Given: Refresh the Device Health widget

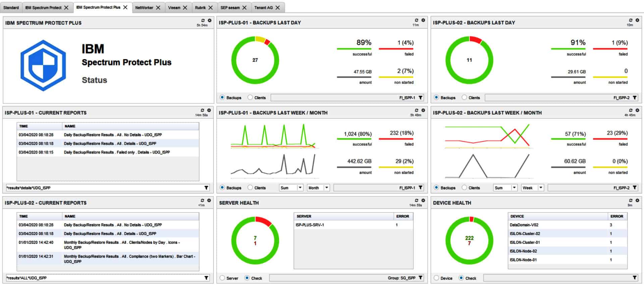Looking at the screenshot, I should (x=631, y=200).
